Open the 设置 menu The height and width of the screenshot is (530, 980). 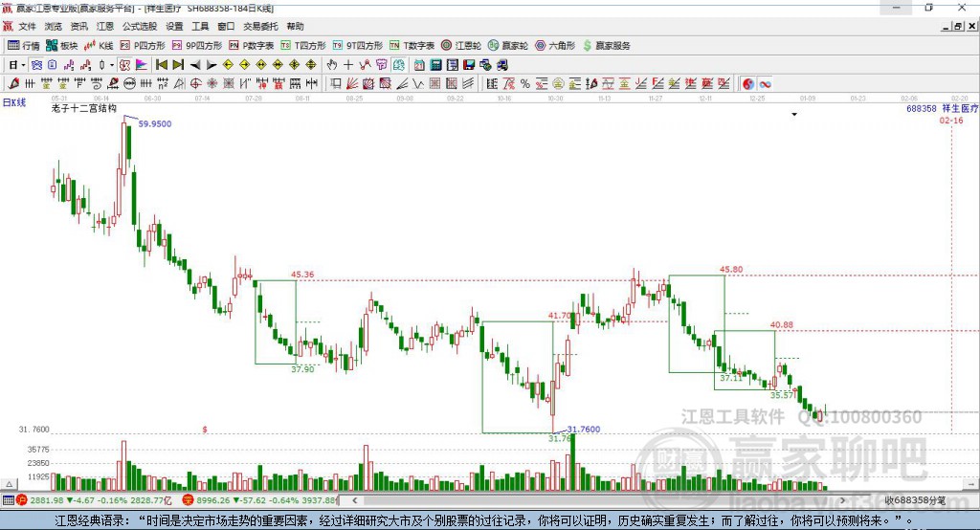click(x=174, y=26)
